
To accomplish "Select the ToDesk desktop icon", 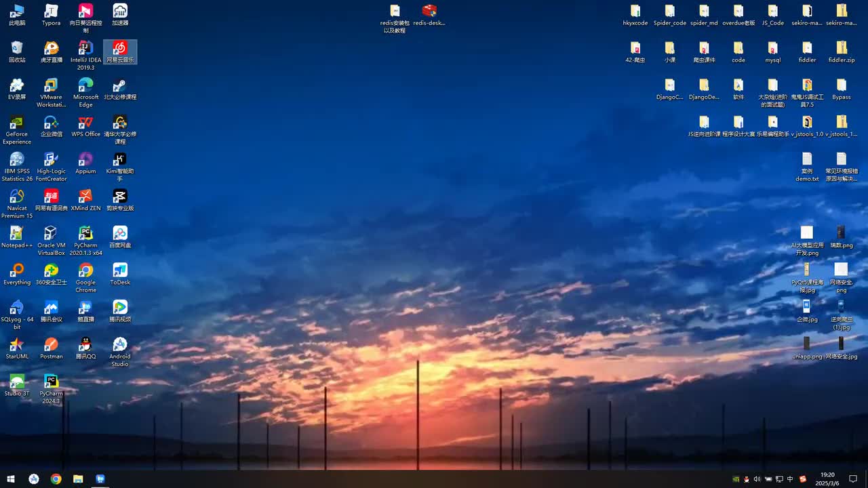I will (120, 274).
